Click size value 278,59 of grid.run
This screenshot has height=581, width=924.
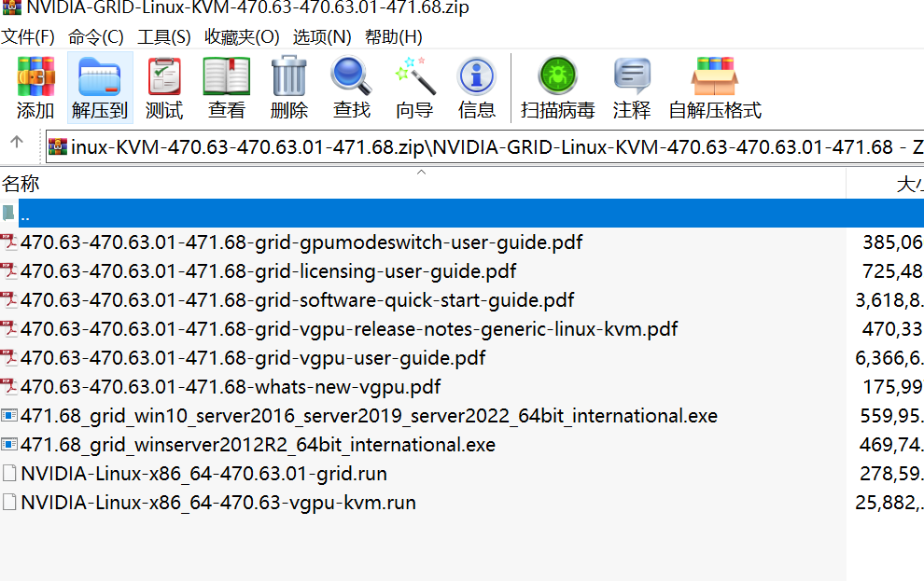click(891, 473)
